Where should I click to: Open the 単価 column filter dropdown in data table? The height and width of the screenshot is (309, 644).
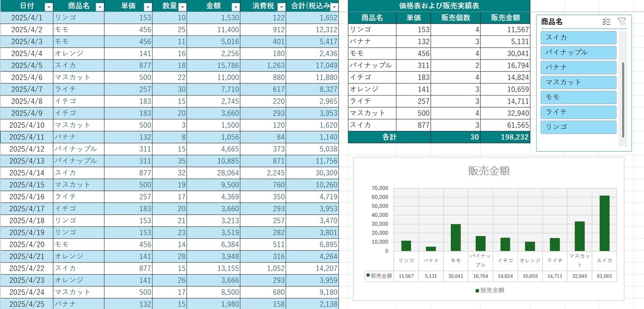[148, 7]
